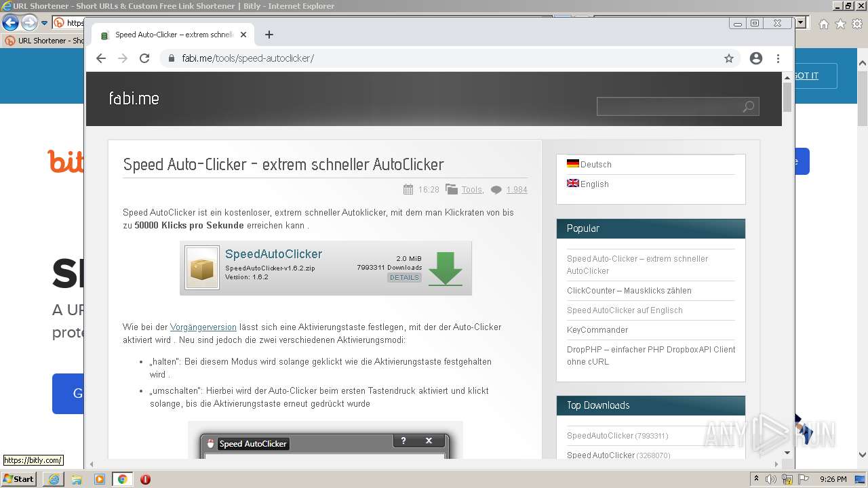The image size is (868, 488).
Task: Click GOT IT on Bitly page
Action: tap(806, 75)
